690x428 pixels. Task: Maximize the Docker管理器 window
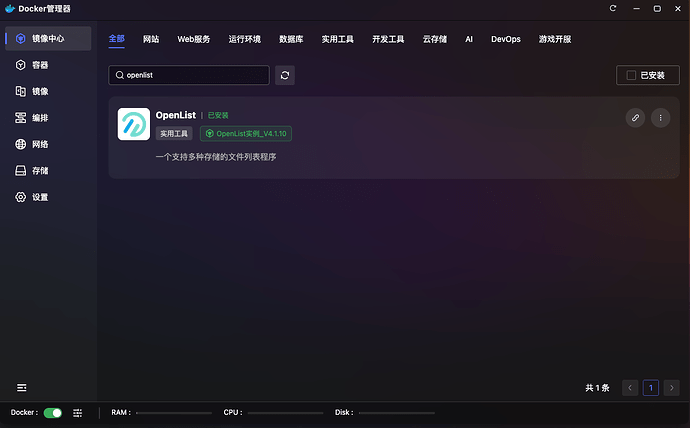[x=657, y=9]
